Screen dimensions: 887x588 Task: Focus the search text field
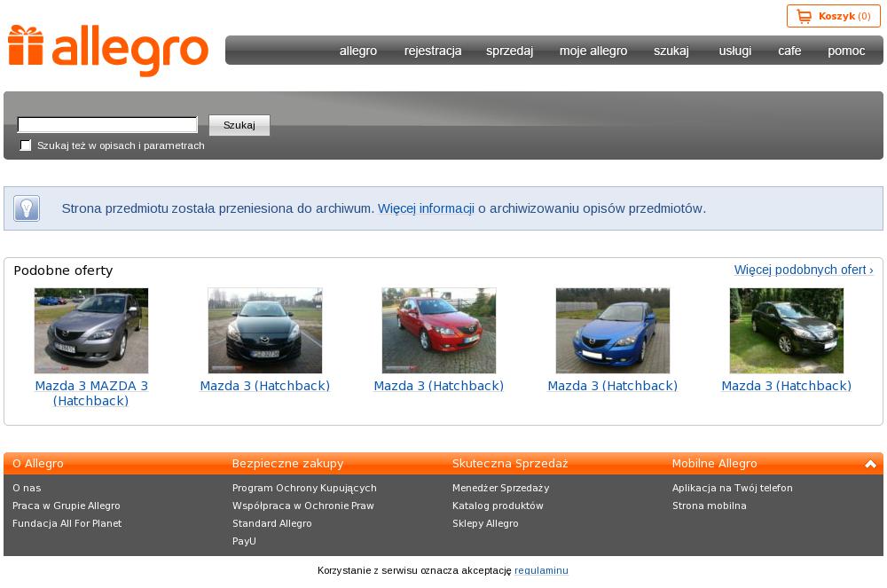(x=107, y=124)
